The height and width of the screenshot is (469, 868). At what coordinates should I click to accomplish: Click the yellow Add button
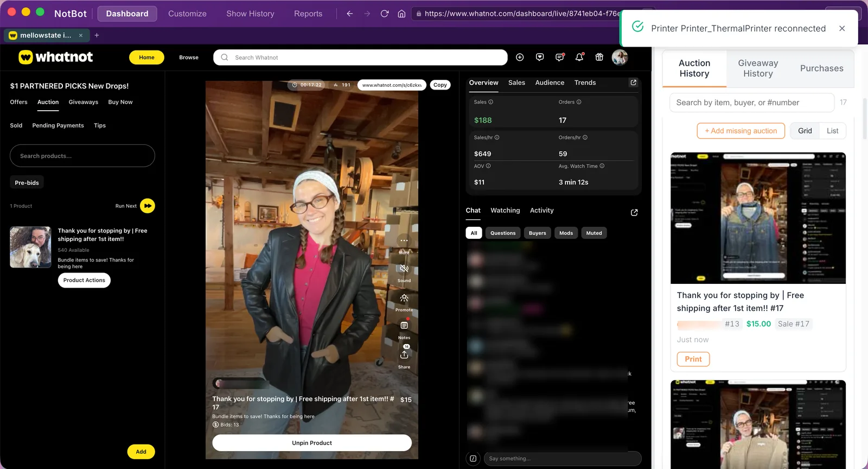[x=141, y=452]
